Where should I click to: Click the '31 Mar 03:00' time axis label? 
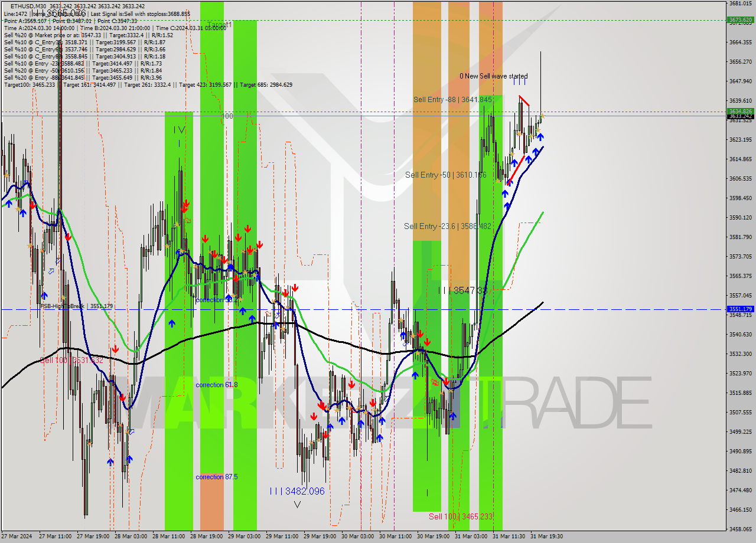[471, 537]
